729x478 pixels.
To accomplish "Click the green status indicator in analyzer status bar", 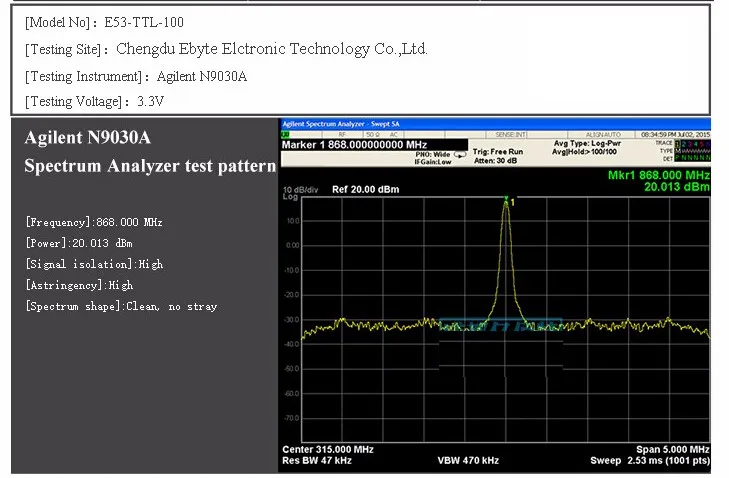I will [285, 134].
